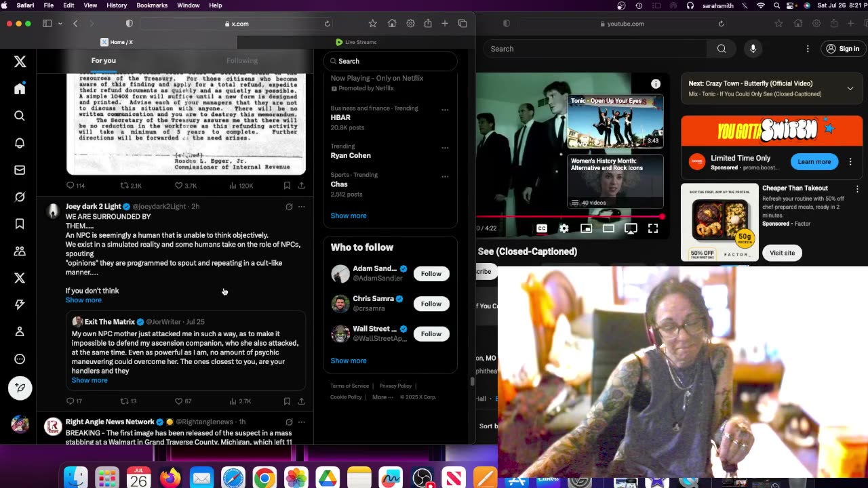
Task: Open Safari Bookmarks menu
Action: pyautogui.click(x=152, y=5)
